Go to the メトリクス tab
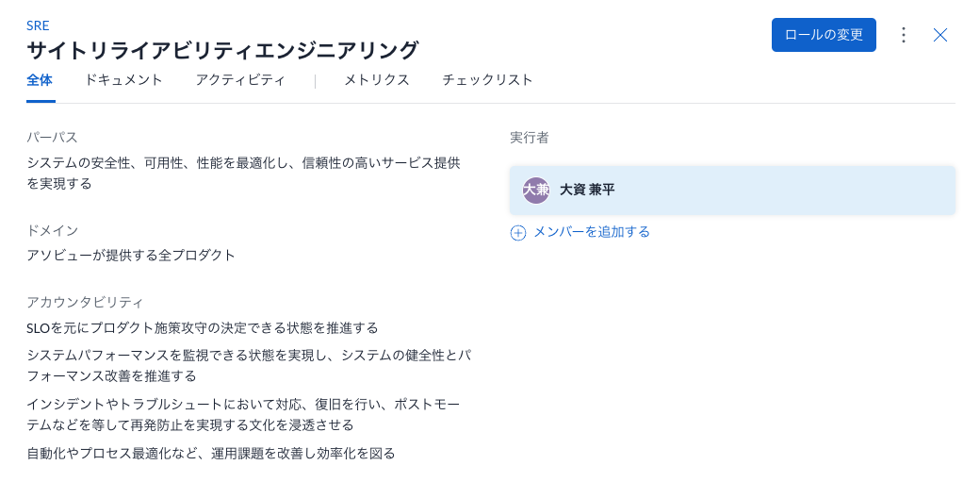The width and height of the screenshot is (980, 482). click(x=376, y=80)
